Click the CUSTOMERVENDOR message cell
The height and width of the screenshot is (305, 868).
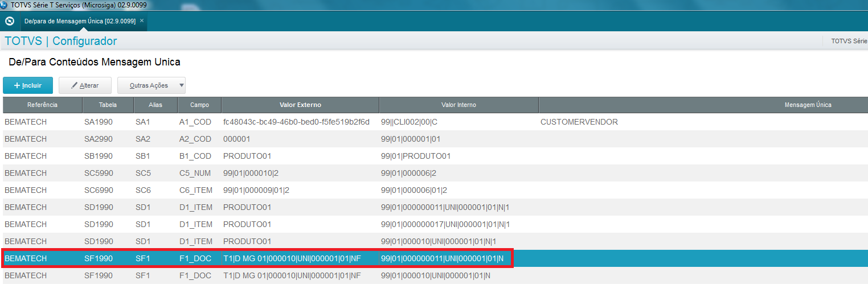(x=579, y=122)
